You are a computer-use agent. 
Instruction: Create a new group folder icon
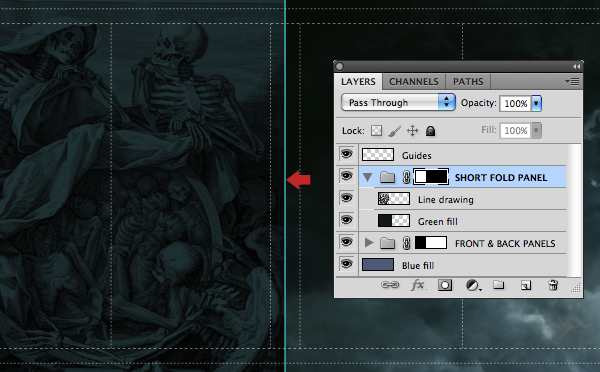(x=498, y=285)
